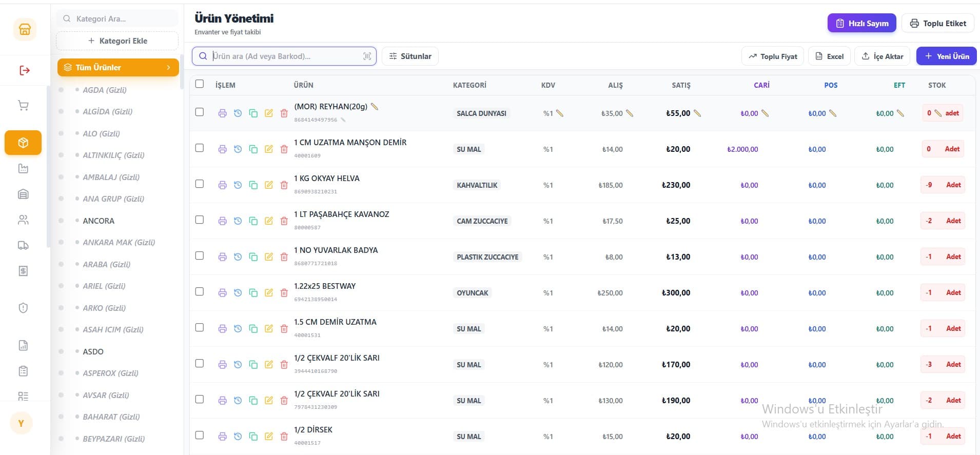Click the print icon for 1 KG OKYAY HELVA
This screenshot has height=455, width=980.
(x=222, y=185)
